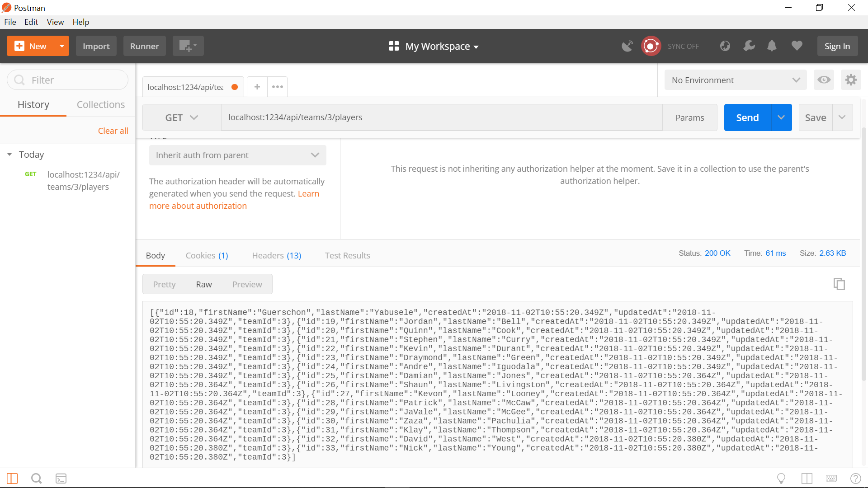868x488 pixels.
Task: Select the Pretty response view
Action: 164,284
